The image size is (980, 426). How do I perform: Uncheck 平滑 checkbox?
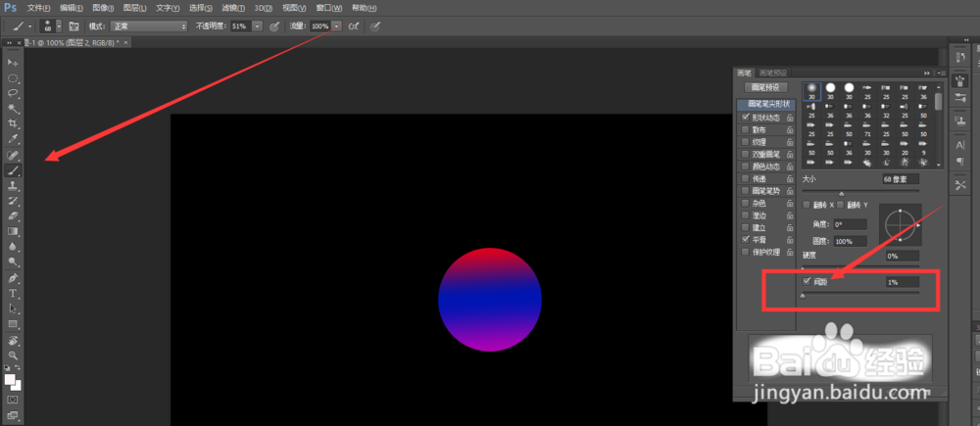[745, 240]
